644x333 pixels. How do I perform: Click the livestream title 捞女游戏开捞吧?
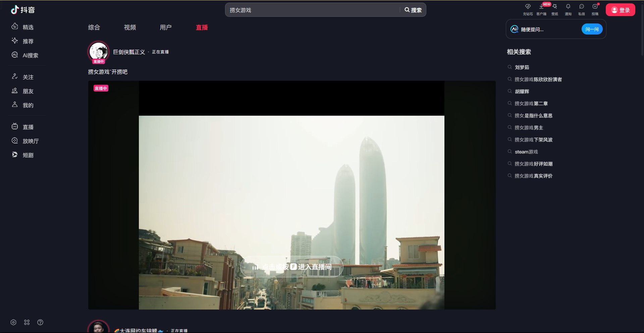(108, 72)
